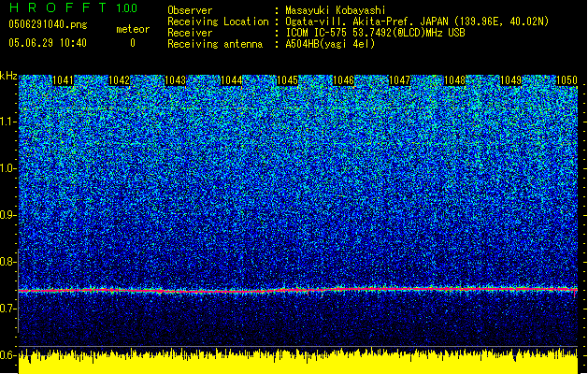Screen dimensions: 588x374
Task: Click the 1.0 kHz axis tick label
Action: (x=7, y=168)
